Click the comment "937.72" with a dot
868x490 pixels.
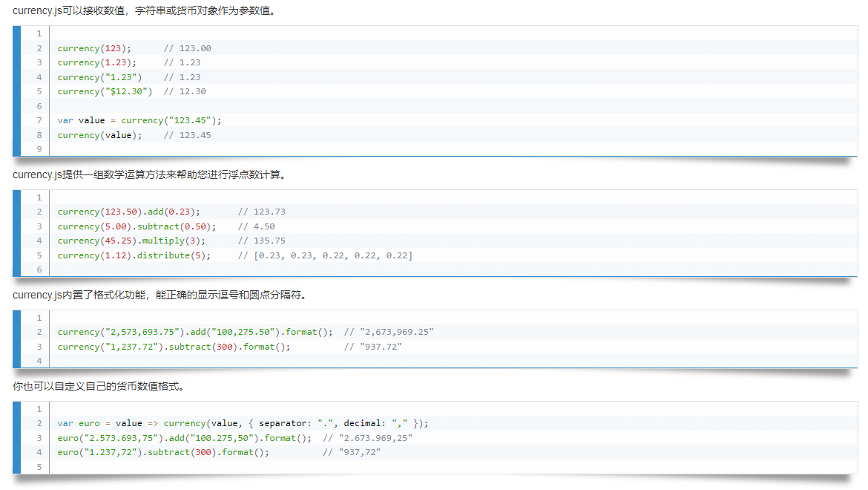(381, 347)
